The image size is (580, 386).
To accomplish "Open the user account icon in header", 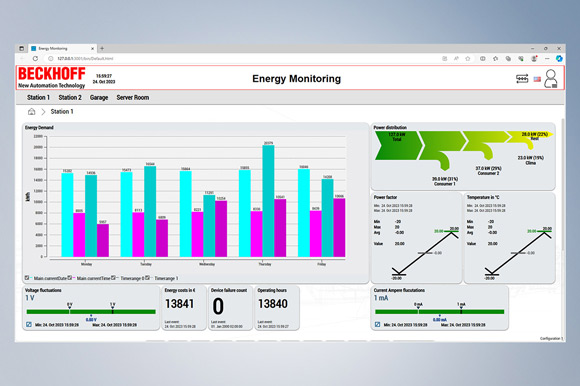I will pyautogui.click(x=550, y=78).
